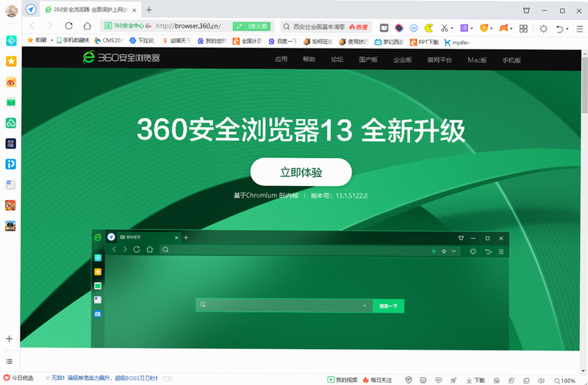The image size is (588, 385).
Task: Open the sidebar list settings icon
Action: pos(10,361)
